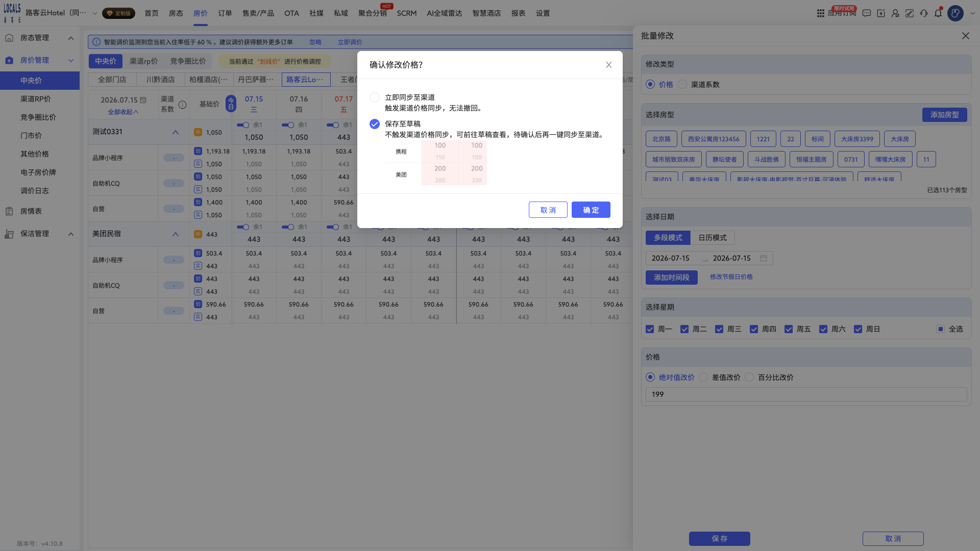
Task: Click the switch user account icon
Action: pos(895,13)
